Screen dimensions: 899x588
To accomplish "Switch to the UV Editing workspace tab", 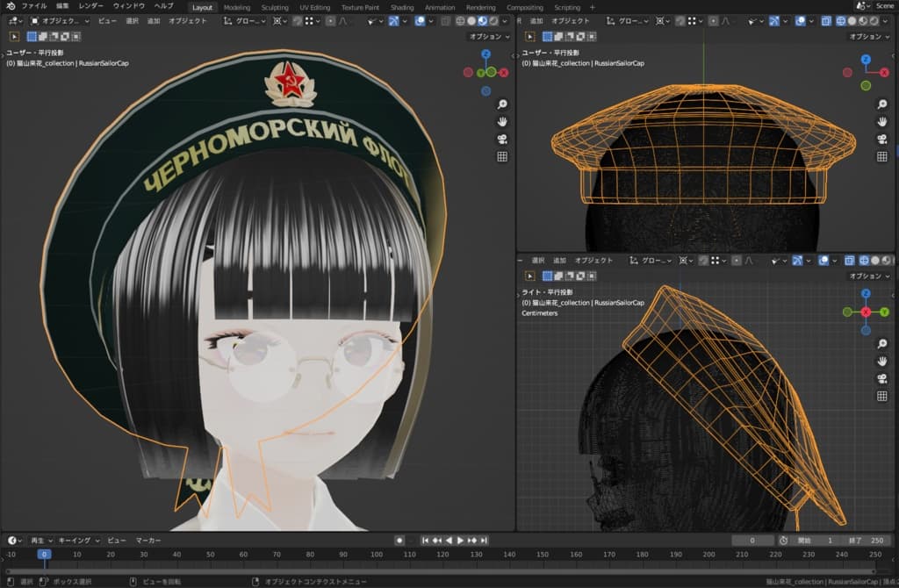I will click(314, 7).
